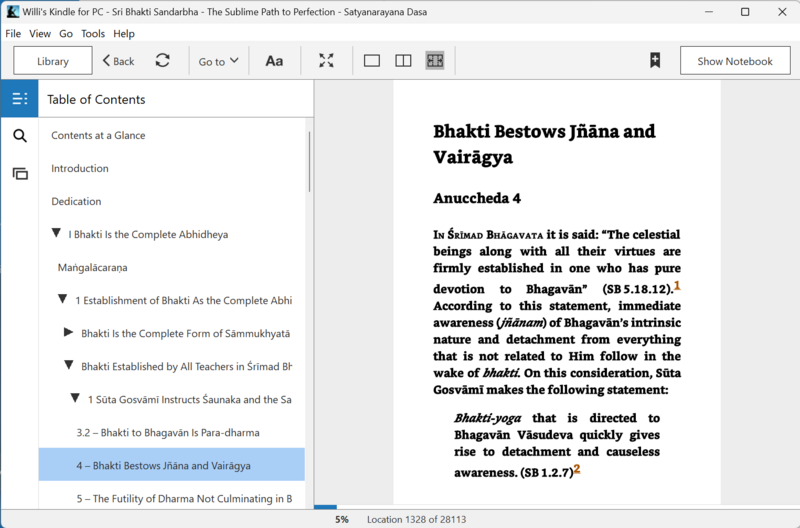This screenshot has height=528, width=800.
Task: Open the flashcards panel icon in sidebar
Action: (20, 174)
